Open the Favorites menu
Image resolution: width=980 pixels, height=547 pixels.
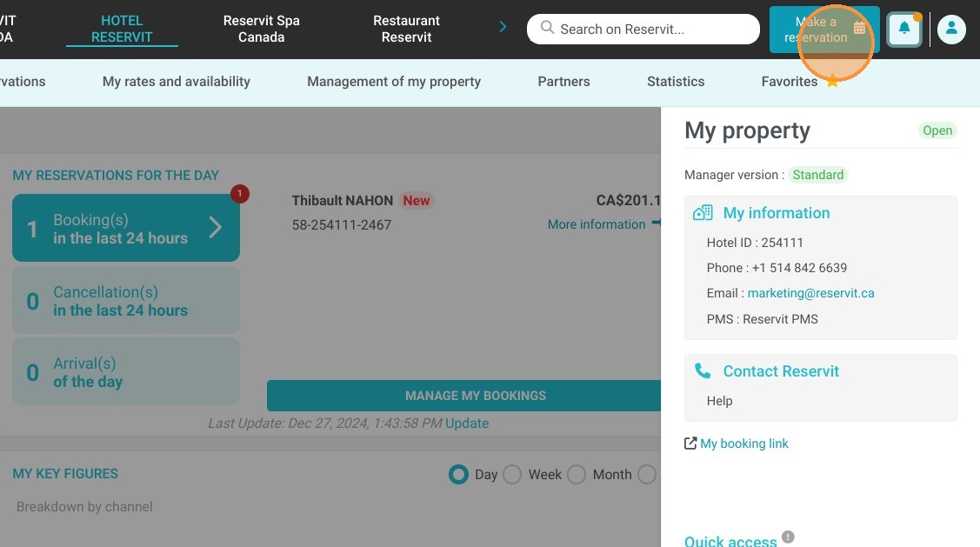pos(790,81)
